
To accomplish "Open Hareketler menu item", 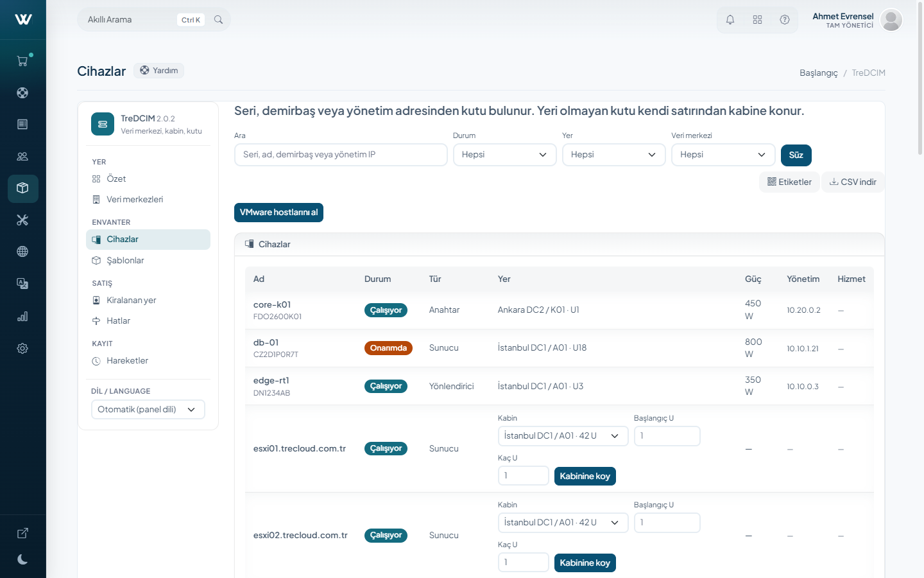I will [x=148, y=360].
